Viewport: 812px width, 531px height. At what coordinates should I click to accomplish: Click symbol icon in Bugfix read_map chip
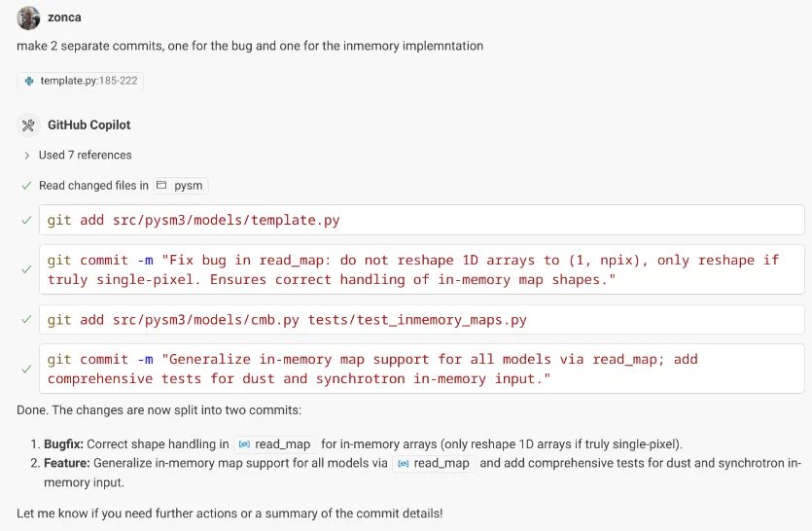click(x=244, y=444)
